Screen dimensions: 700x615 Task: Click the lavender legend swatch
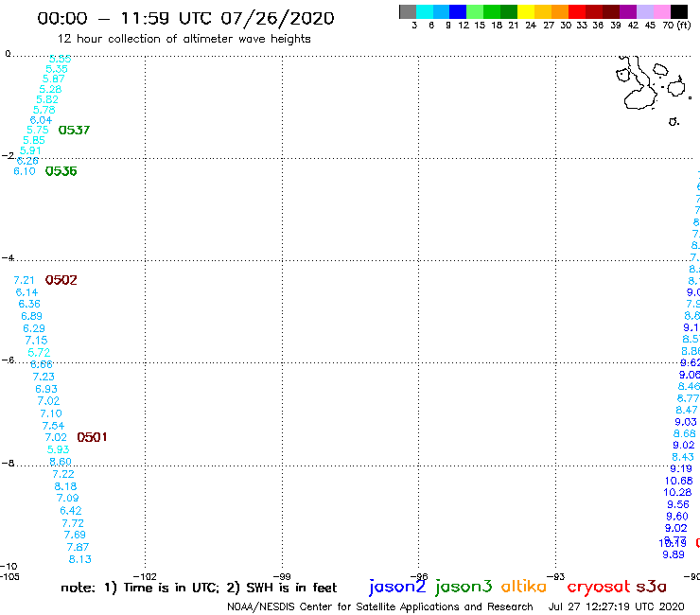pos(644,11)
